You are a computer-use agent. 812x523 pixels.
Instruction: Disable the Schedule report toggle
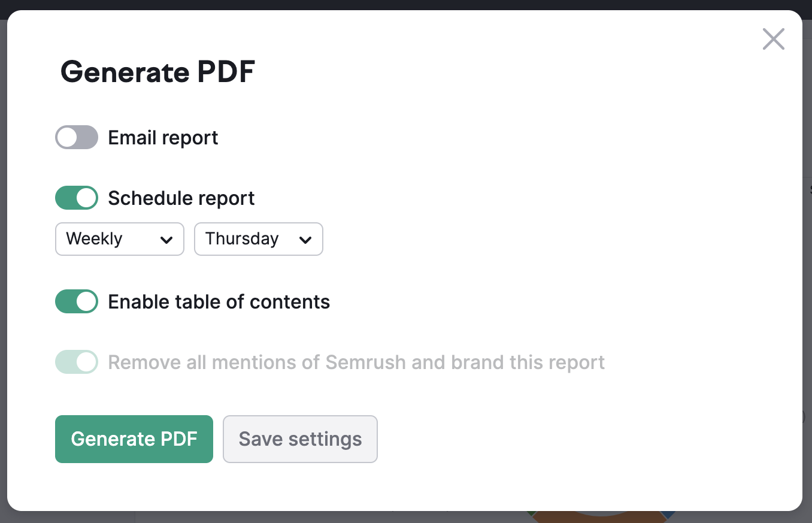[x=76, y=198]
